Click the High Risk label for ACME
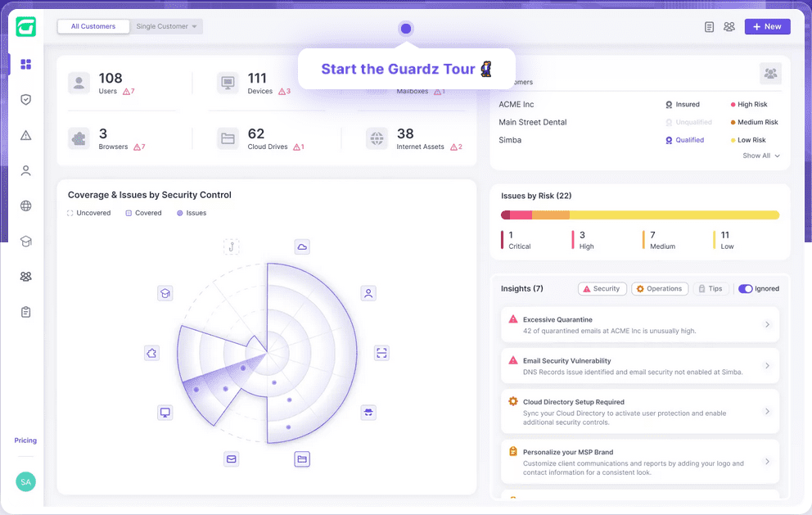The image size is (812, 515). (x=749, y=104)
